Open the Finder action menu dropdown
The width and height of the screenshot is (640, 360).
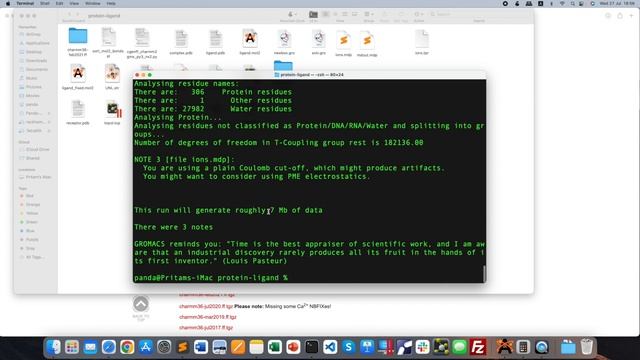(x=418, y=15)
